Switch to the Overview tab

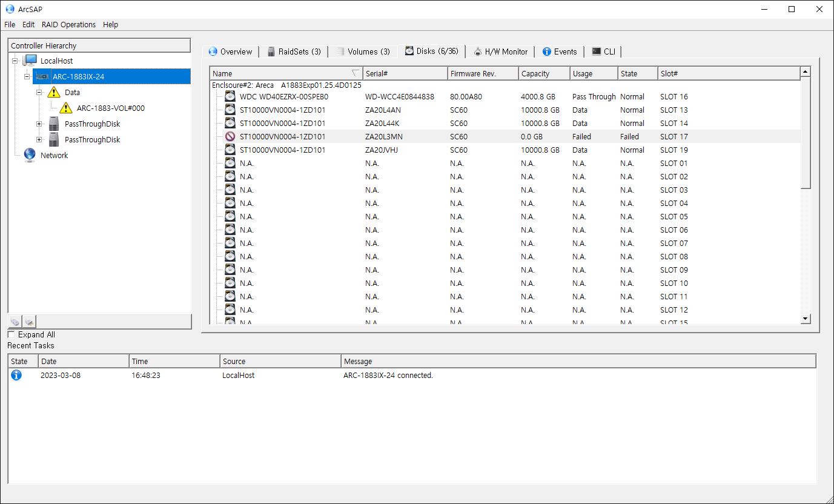[230, 51]
